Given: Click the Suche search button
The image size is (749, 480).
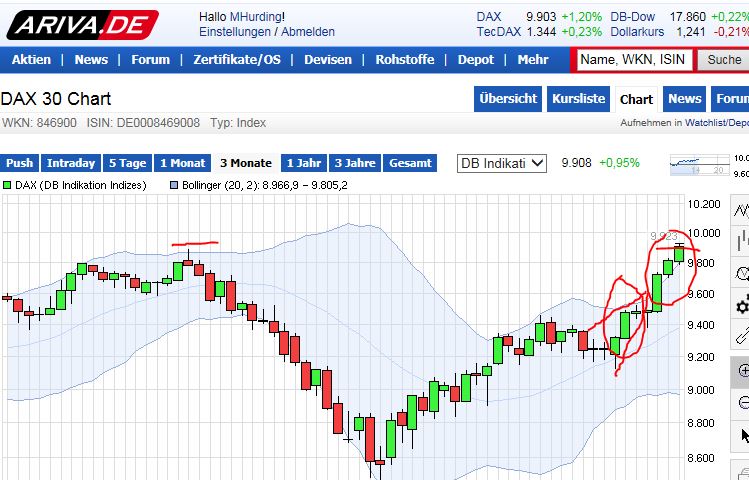Looking at the screenshot, I should 724,60.
